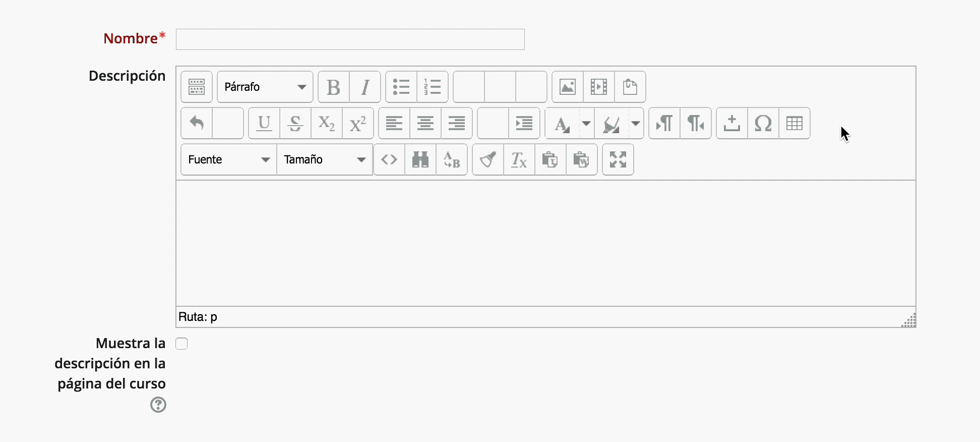Insert a table using the grid icon
This screenshot has width=980, height=442.
(x=794, y=123)
